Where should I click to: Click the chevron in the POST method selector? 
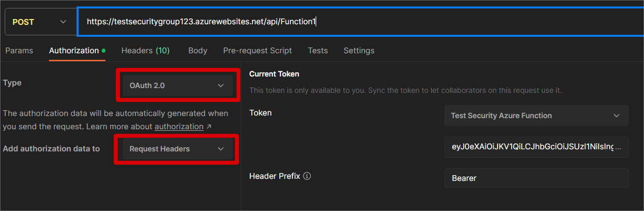click(x=63, y=22)
